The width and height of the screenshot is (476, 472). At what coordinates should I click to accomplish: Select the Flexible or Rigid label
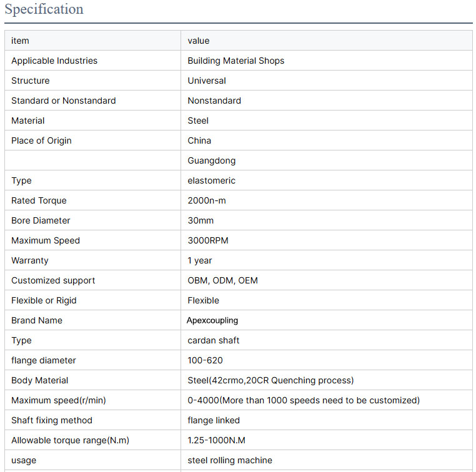pyautogui.click(x=44, y=300)
